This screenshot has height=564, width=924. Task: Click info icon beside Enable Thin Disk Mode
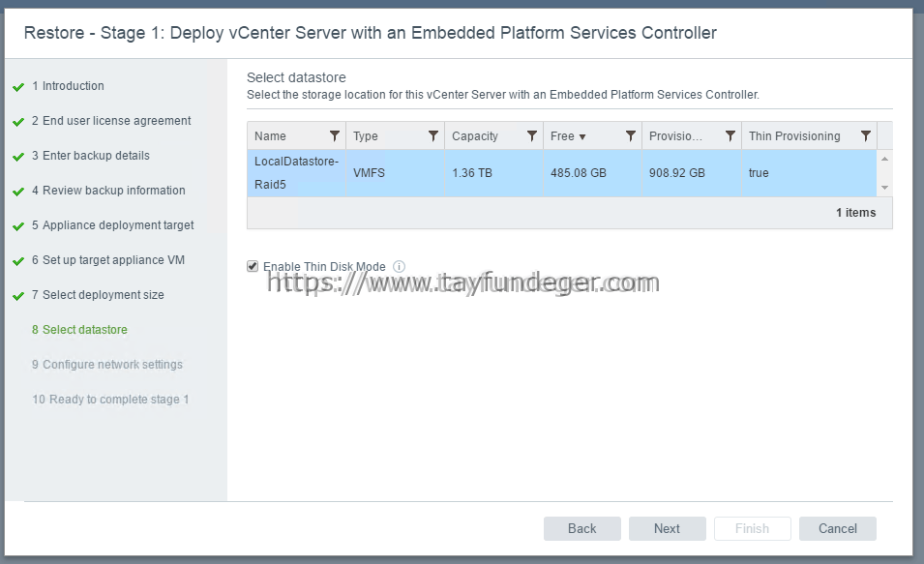(x=399, y=266)
